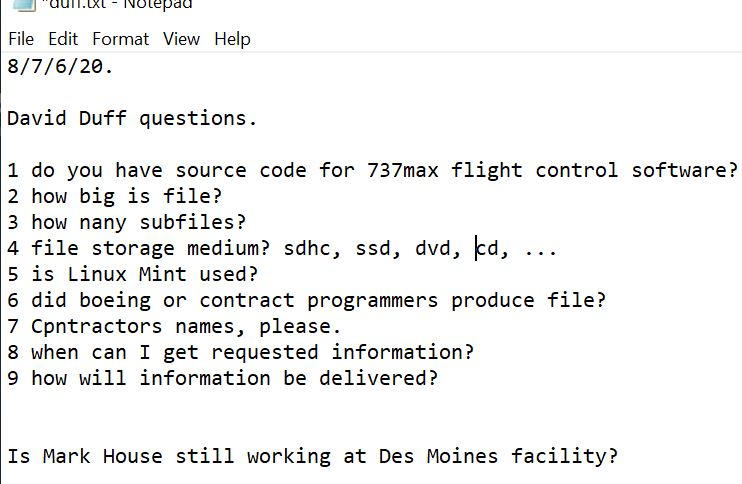The width and height of the screenshot is (742, 484).
Task: Click the Notepad app icon in title bar
Action: 24,4
